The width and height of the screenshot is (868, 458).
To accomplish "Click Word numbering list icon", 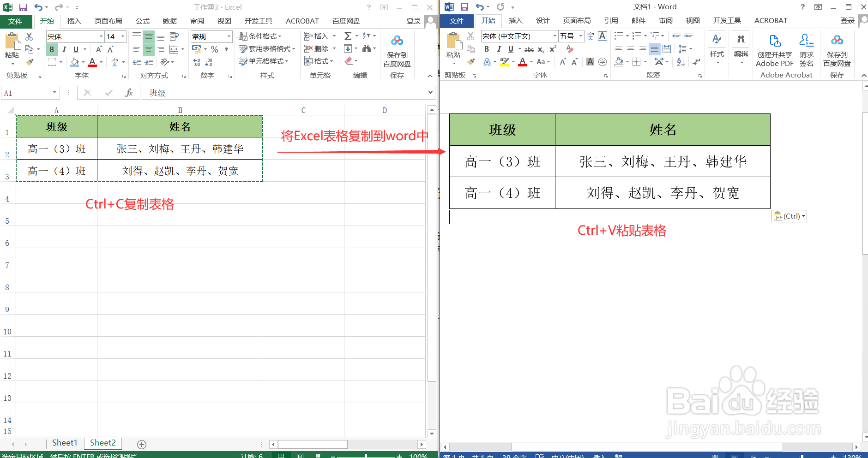I will [x=637, y=36].
